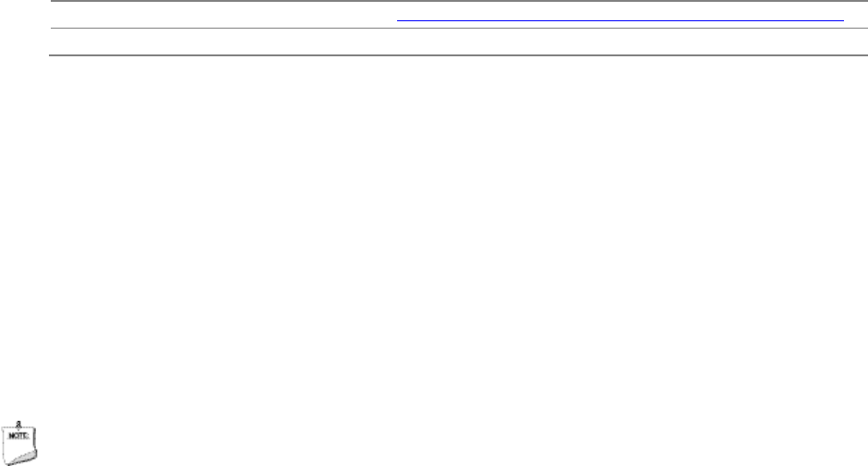Click the dark right edge of the note paper
Viewport: 868px width, 466px height.
pos(35,440)
